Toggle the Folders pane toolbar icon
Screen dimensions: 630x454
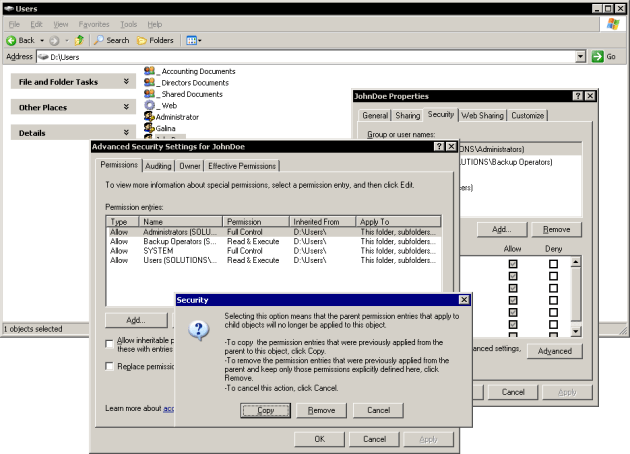coord(142,40)
